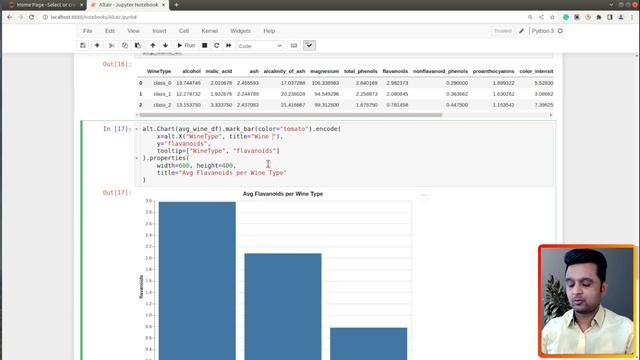This screenshot has width=640, height=360.
Task: Select the malic_acid column header
Action: 219,71
